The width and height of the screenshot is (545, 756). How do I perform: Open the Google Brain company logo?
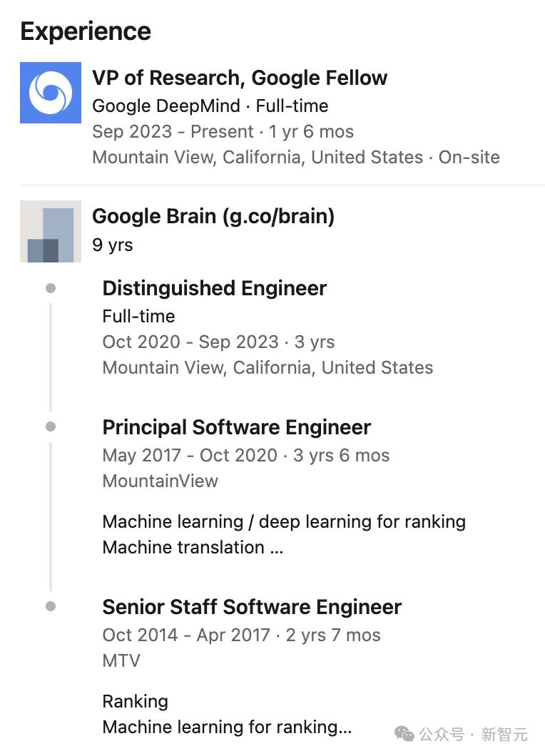51,231
